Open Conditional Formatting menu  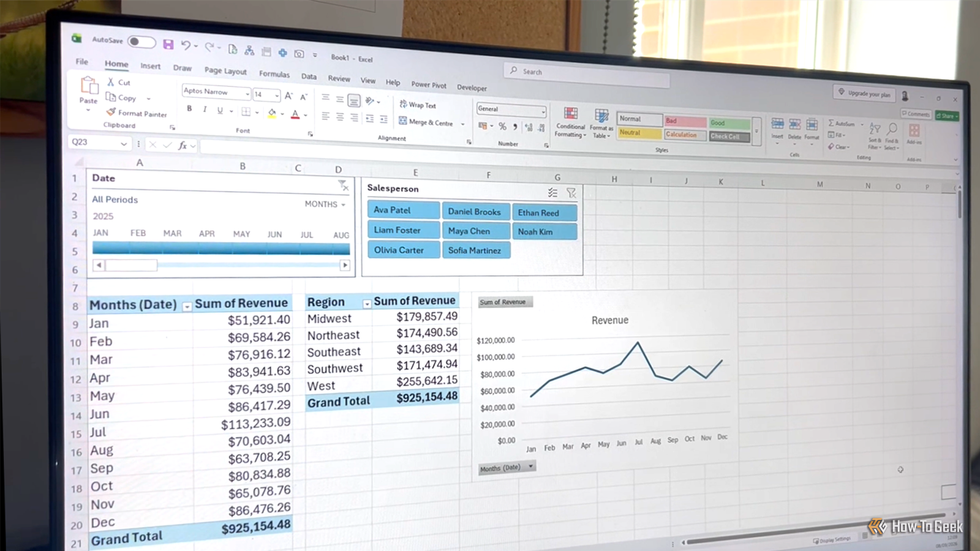click(x=570, y=123)
